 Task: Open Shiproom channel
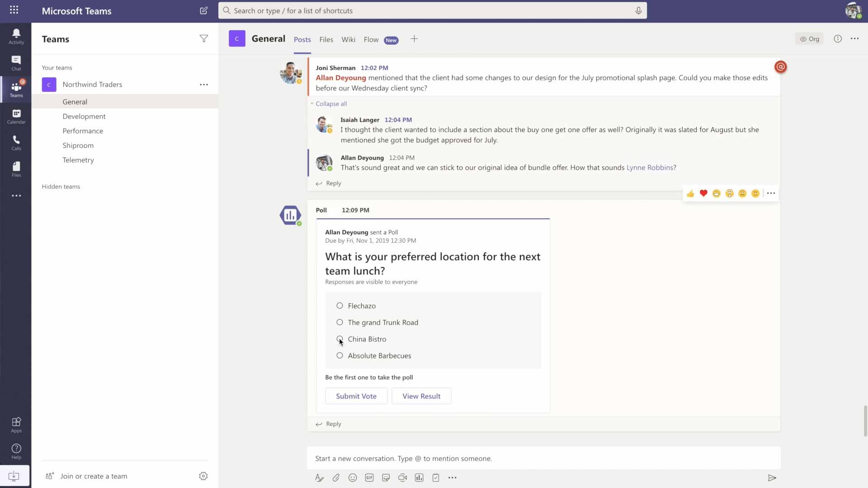[x=125, y=145]
